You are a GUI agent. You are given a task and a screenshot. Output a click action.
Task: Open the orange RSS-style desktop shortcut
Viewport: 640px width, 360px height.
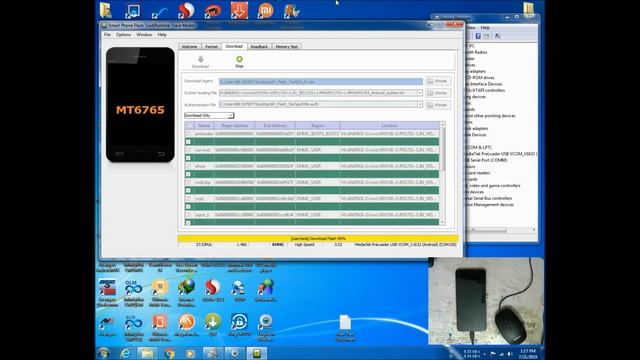pyautogui.click(x=186, y=322)
